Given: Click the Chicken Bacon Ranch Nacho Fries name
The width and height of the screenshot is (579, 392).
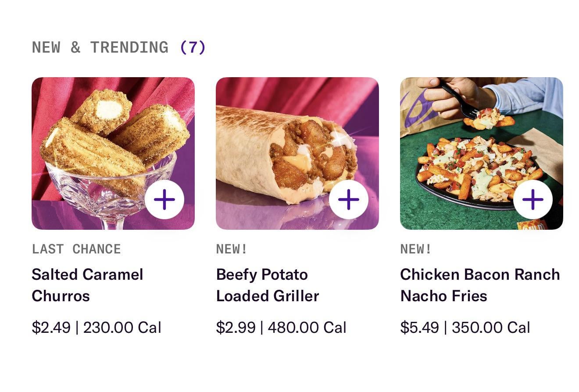Looking at the screenshot, I should [x=480, y=285].
